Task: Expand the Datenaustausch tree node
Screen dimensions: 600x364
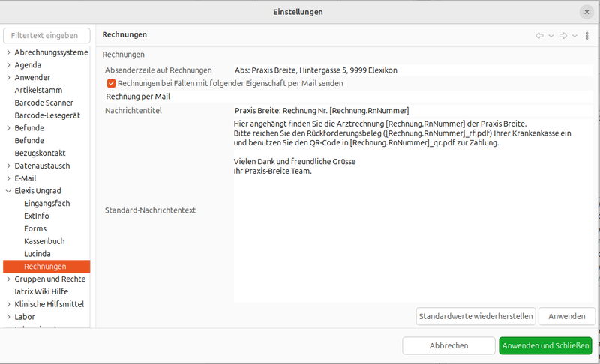Action: [9, 166]
